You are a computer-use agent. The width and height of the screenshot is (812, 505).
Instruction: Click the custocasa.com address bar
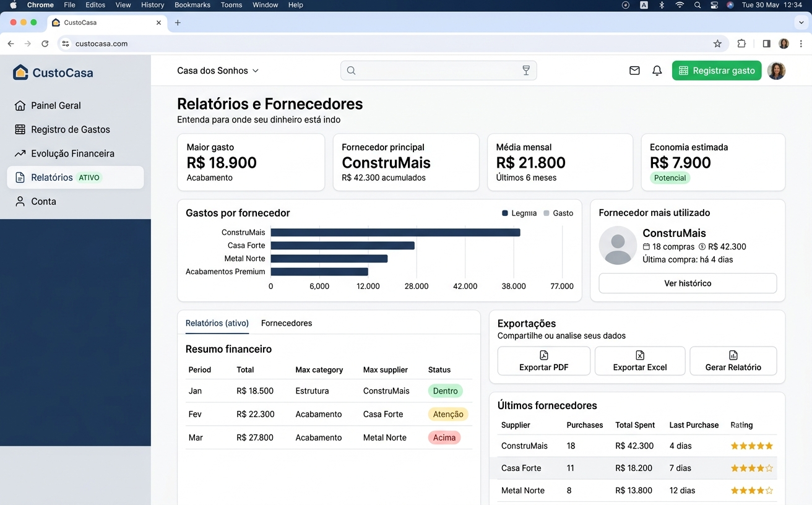(x=393, y=44)
